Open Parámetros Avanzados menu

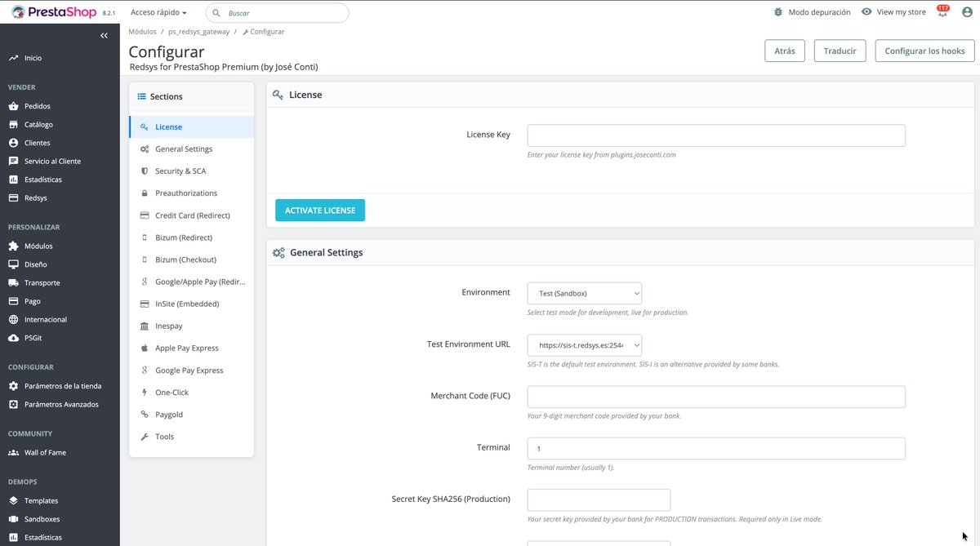tap(60, 404)
